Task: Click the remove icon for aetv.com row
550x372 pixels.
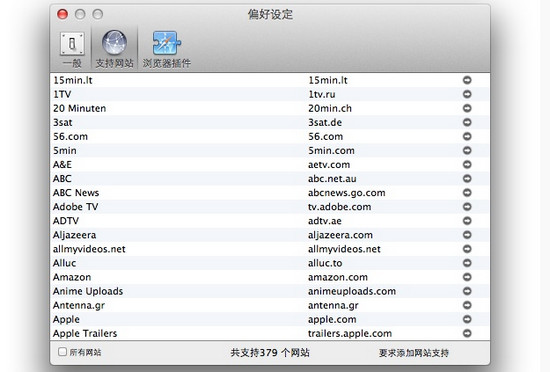Action: tap(467, 164)
